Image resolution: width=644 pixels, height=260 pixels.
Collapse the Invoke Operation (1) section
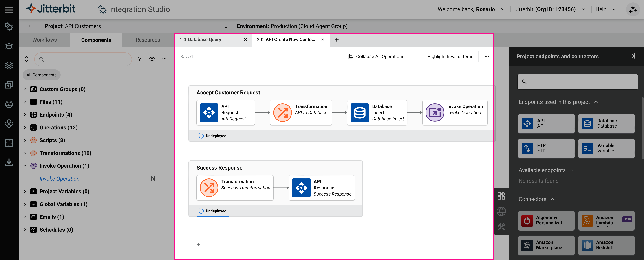[x=25, y=166]
